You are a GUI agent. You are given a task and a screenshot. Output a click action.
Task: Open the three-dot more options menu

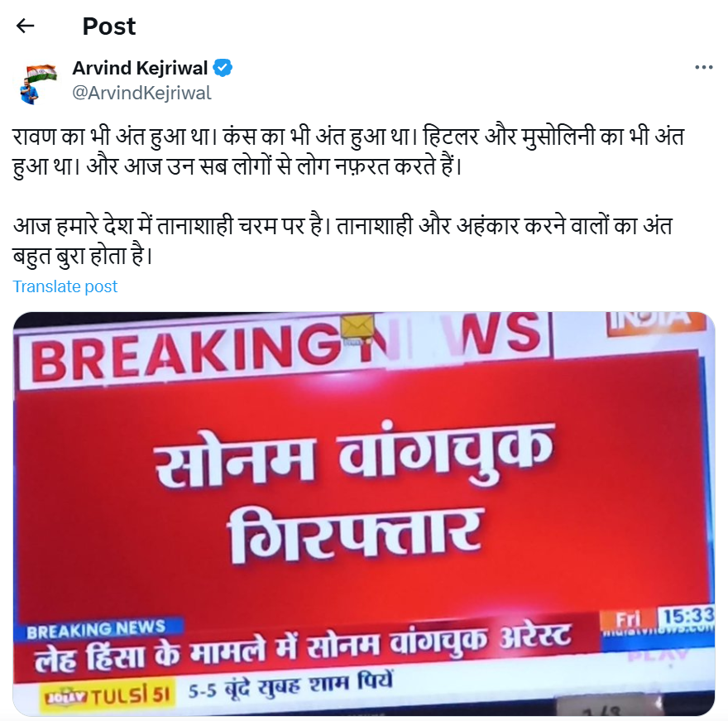[703, 68]
